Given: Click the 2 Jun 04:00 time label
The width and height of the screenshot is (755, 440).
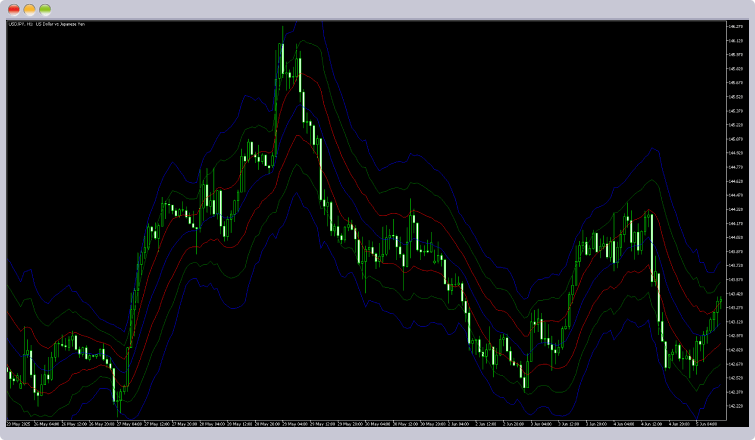Looking at the screenshot, I should [458, 424].
